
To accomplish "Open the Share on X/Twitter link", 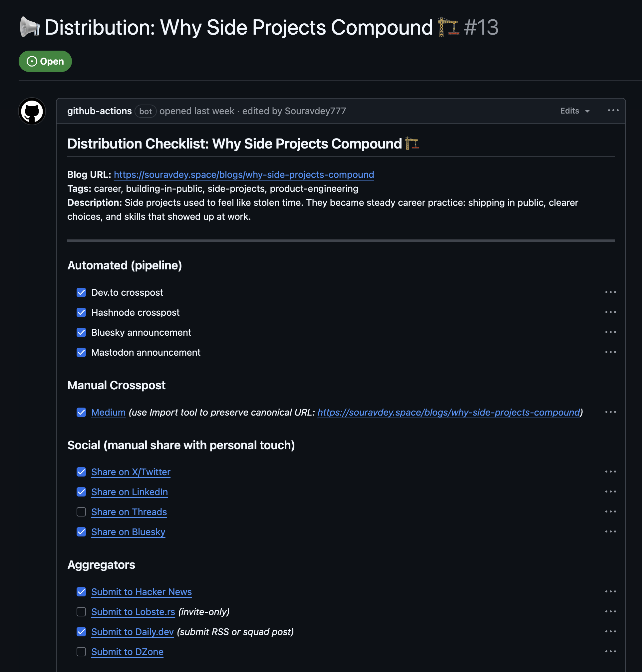I will point(131,472).
